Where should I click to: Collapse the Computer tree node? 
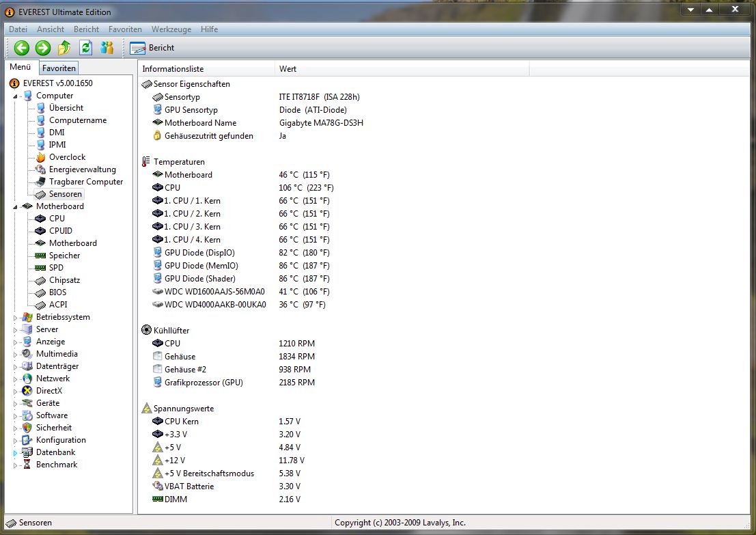(15, 96)
